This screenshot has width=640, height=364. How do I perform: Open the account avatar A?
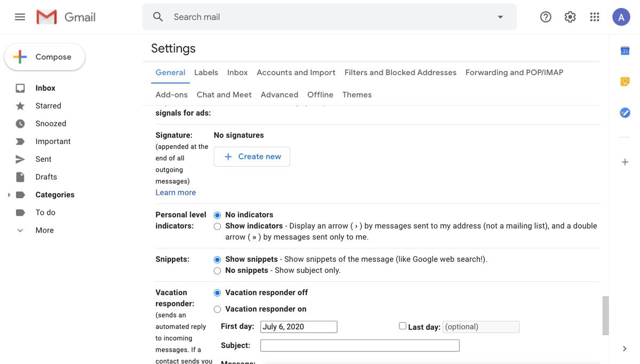pyautogui.click(x=621, y=17)
